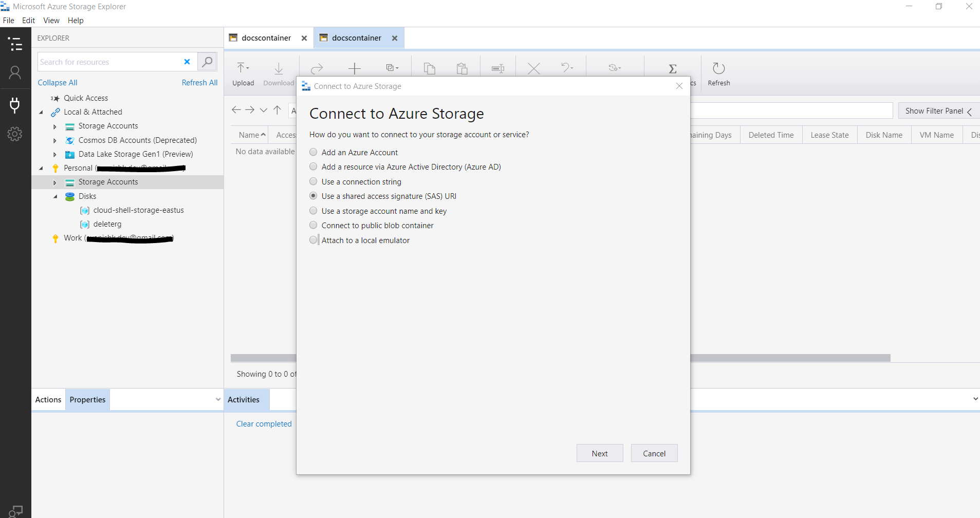Open the Explorer tree view sidebar icon

tap(15, 44)
